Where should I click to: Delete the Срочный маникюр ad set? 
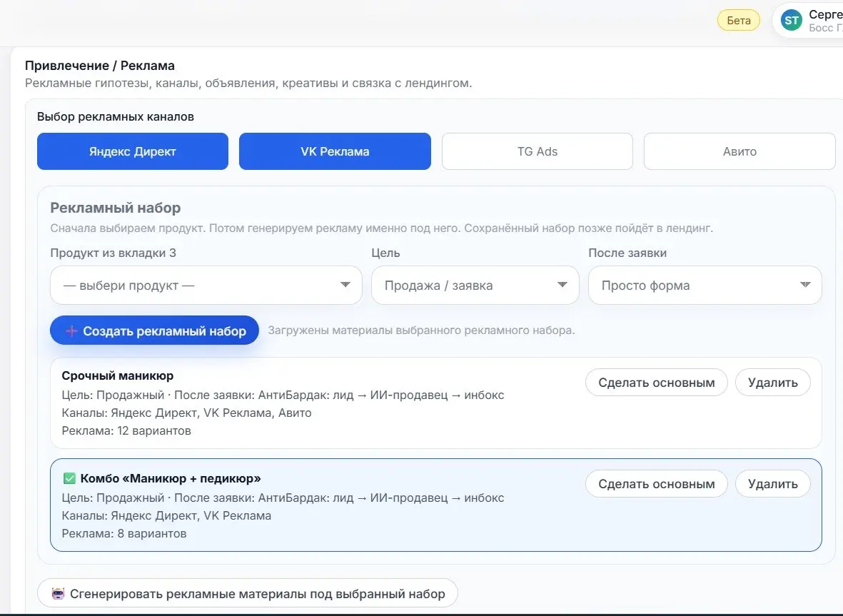(772, 382)
